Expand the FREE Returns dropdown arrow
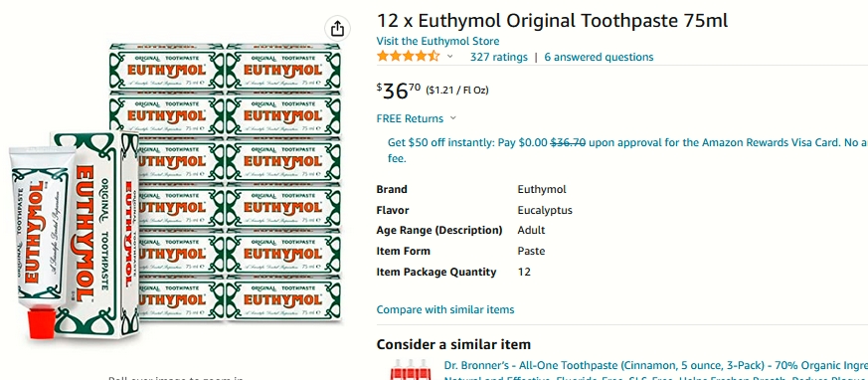This screenshot has height=380, width=868. pyautogui.click(x=452, y=118)
